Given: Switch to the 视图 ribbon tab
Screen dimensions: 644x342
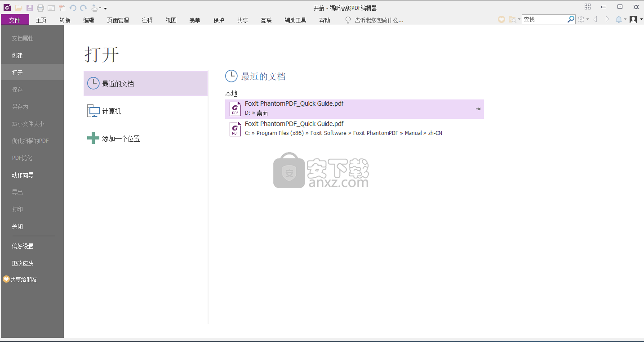Looking at the screenshot, I should tap(171, 20).
